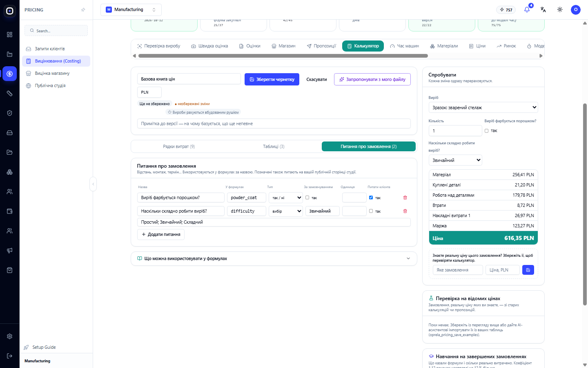588x368 pixels.
Task: Open the 'вибір' type dropdown
Action: pyautogui.click(x=286, y=211)
